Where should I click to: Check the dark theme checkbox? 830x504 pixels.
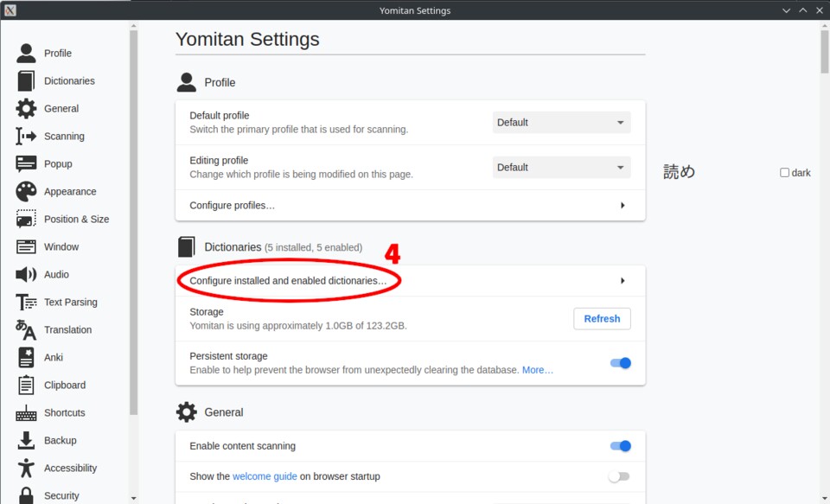(x=785, y=173)
